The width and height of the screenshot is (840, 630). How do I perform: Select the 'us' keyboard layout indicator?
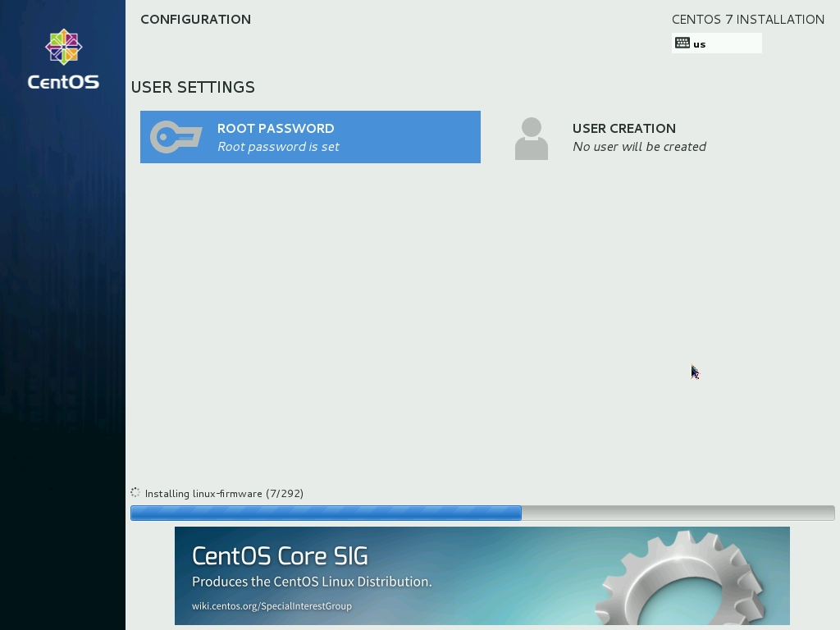700,44
